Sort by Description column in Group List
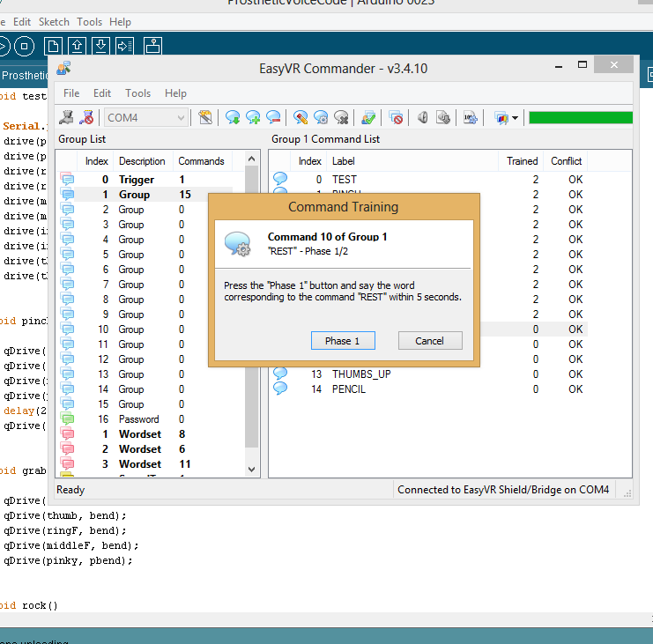Image resolution: width=653 pixels, height=644 pixels. [x=142, y=161]
